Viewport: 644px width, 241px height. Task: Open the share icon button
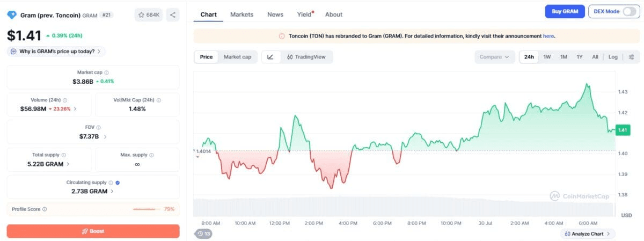coord(173,15)
